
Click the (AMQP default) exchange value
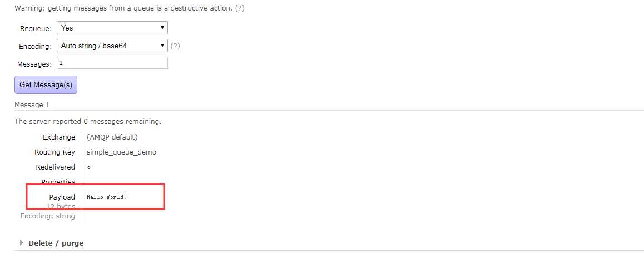click(112, 137)
